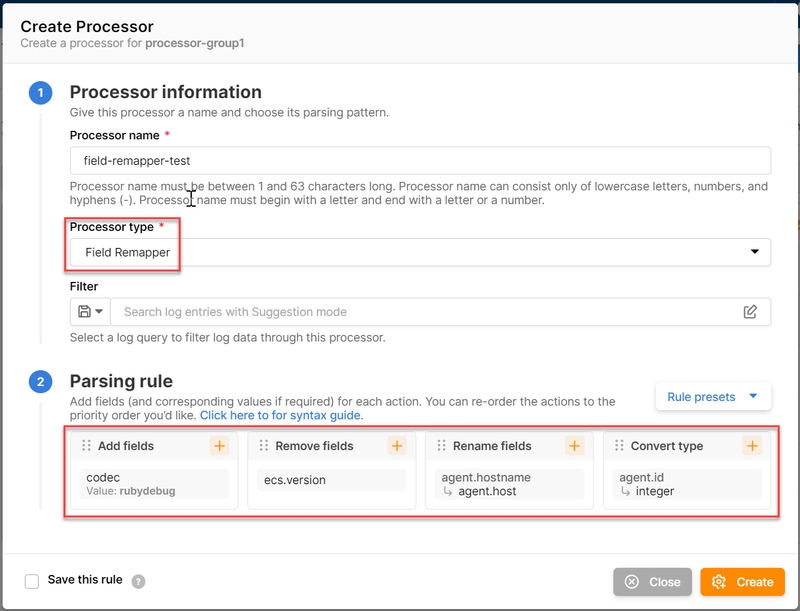Click the Create button
Image resolution: width=800 pixels, height=611 pixels.
point(742,581)
